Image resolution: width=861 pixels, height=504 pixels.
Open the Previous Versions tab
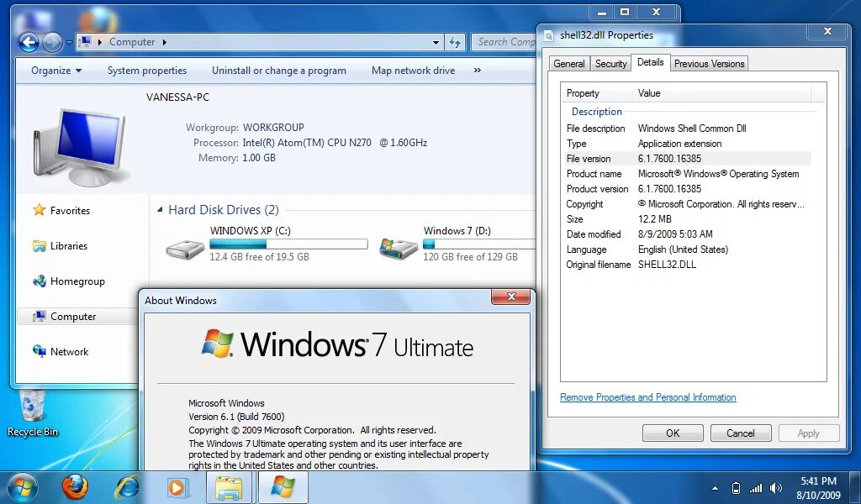point(709,64)
